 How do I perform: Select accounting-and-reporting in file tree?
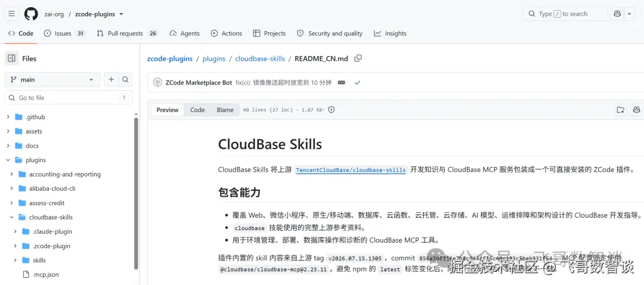(65, 174)
